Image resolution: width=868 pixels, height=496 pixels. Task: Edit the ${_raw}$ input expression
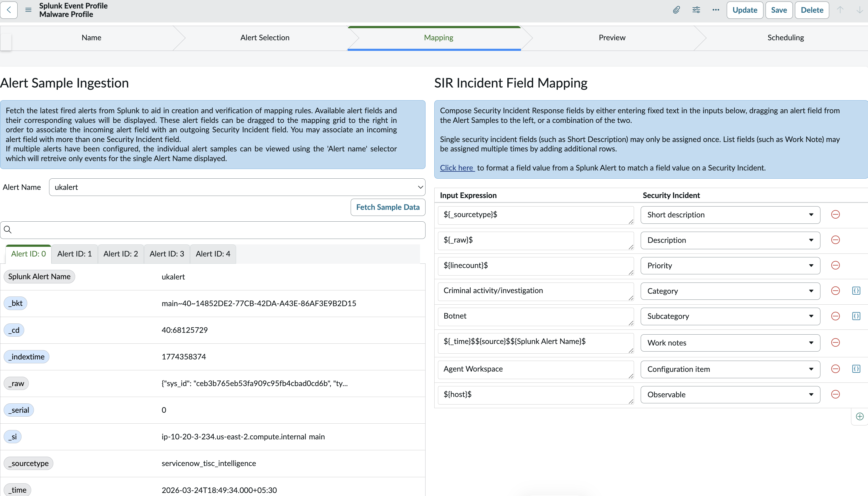536,240
